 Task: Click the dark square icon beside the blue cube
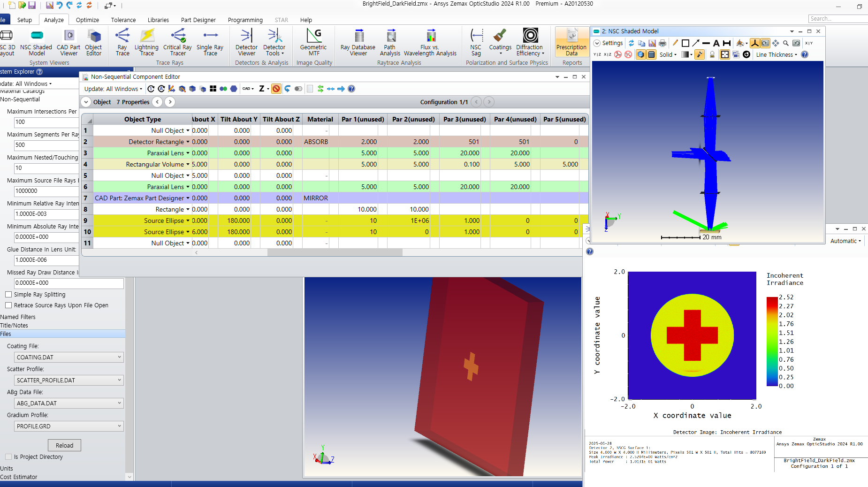pos(651,54)
